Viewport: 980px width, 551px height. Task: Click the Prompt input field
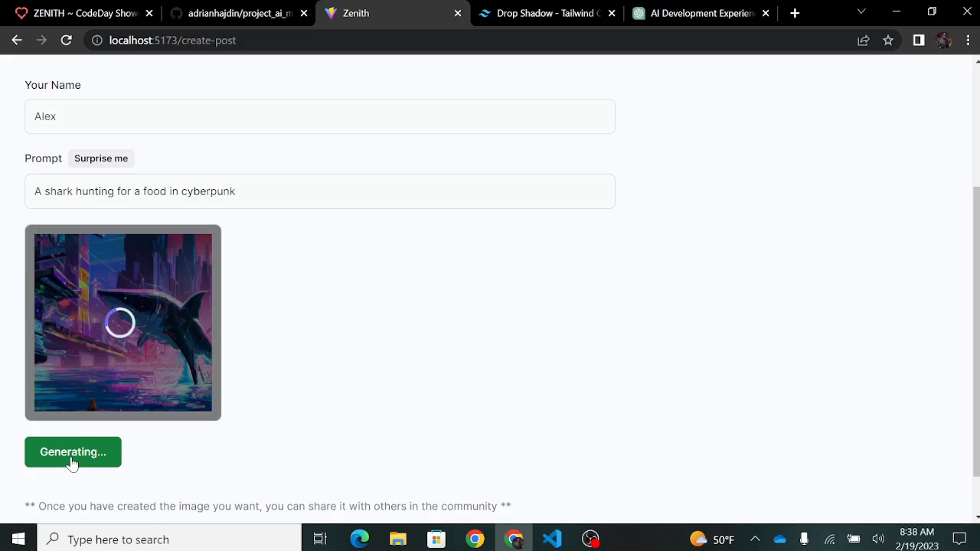pyautogui.click(x=320, y=191)
